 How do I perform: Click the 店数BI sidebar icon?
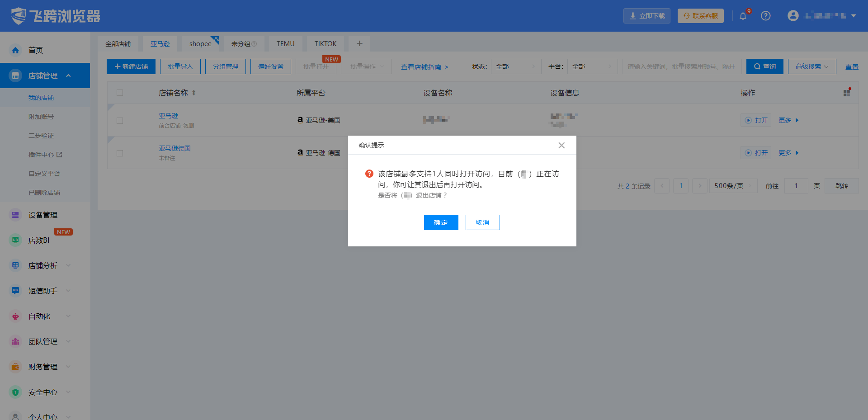[15, 240]
